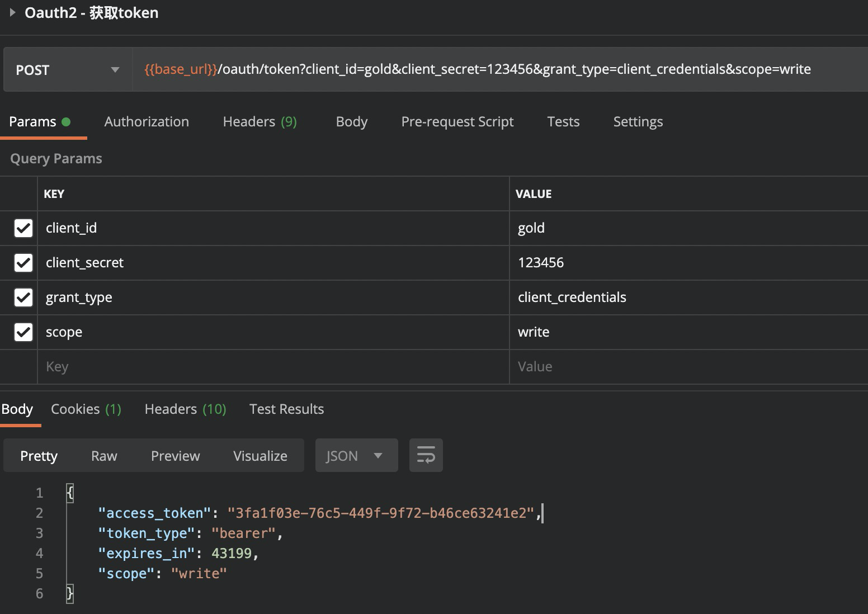Screen dimensions: 868x614
Task: View the Test Results tab
Action: point(287,409)
